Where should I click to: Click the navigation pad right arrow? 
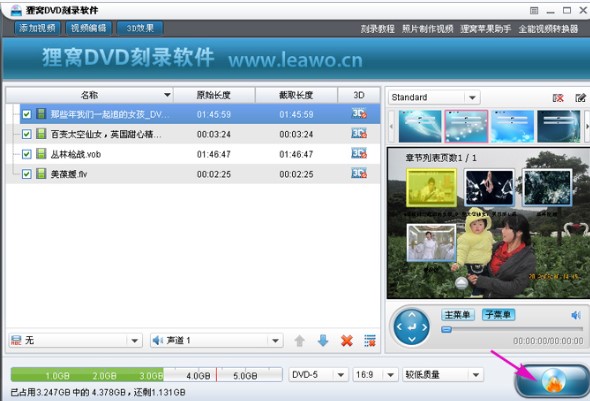pyautogui.click(x=424, y=327)
